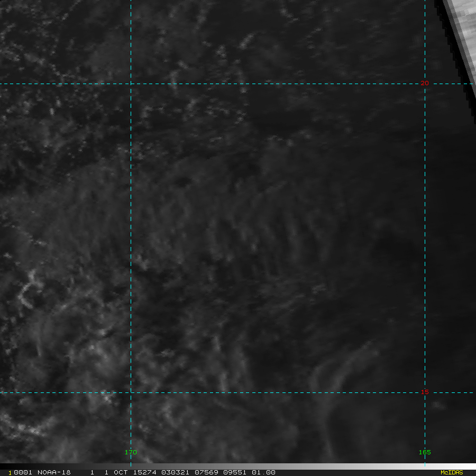Viewport: 476px width, 476px height.
Task: Click the green longitude label 170
Action: [131, 452]
